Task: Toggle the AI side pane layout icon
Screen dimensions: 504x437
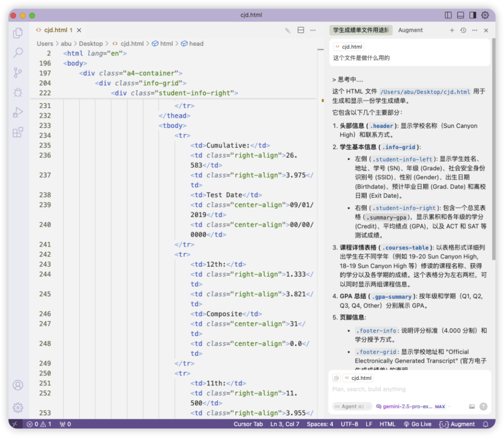Action: pyautogui.click(x=472, y=15)
